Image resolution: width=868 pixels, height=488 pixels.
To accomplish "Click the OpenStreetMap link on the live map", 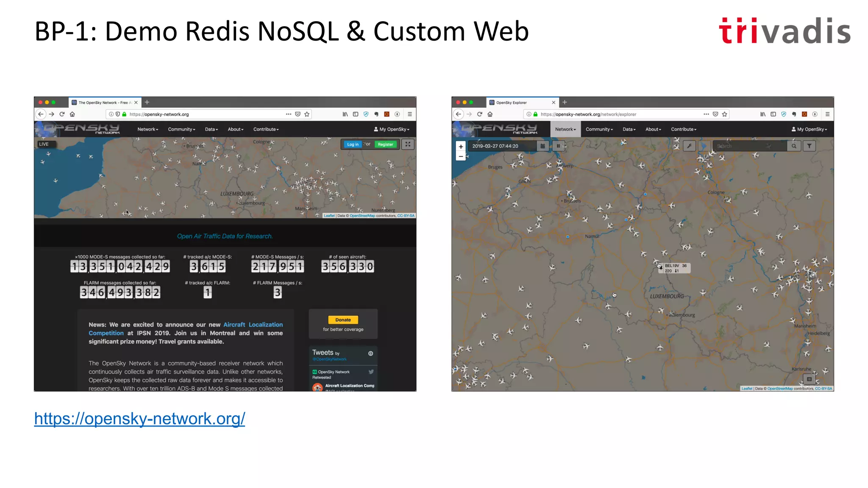I will pyautogui.click(x=362, y=216).
